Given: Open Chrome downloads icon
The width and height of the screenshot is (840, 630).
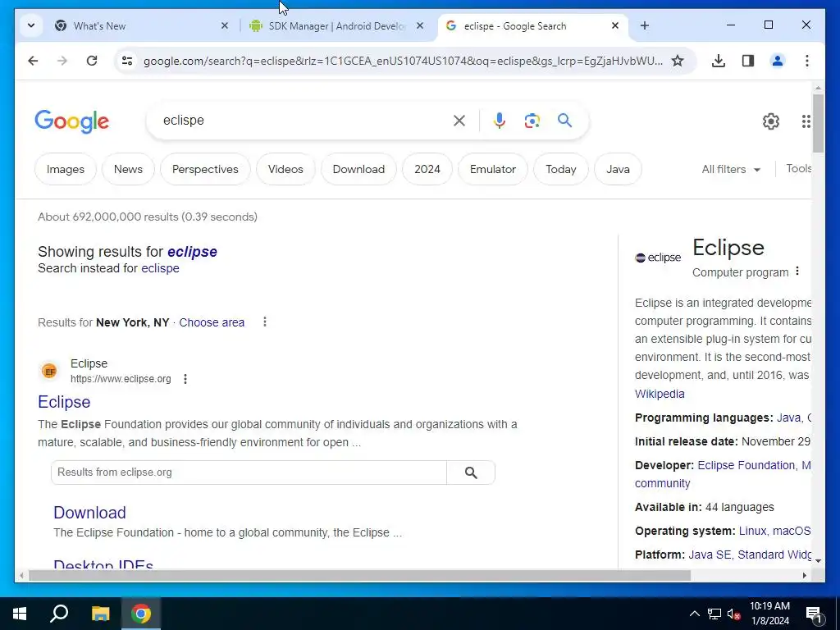Looking at the screenshot, I should (719, 61).
